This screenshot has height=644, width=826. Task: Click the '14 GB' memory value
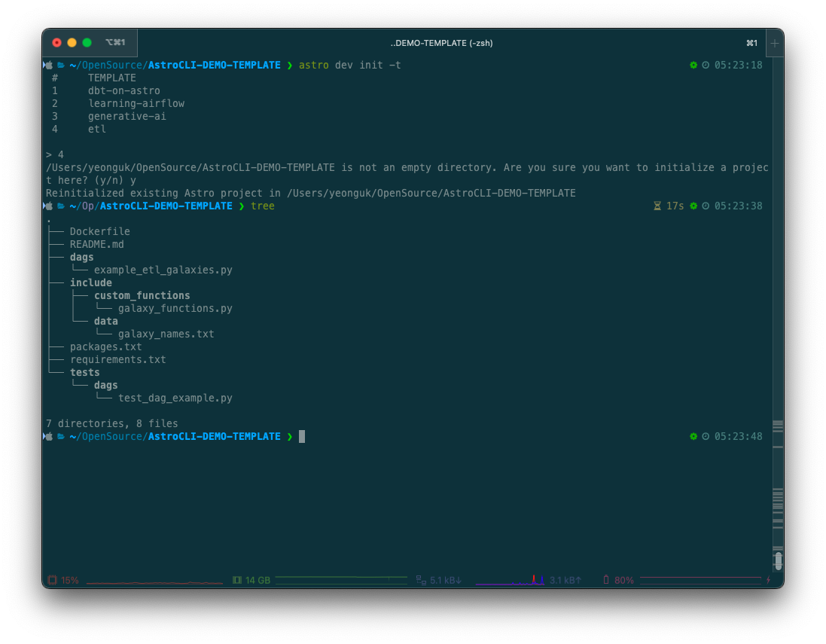tap(258, 580)
